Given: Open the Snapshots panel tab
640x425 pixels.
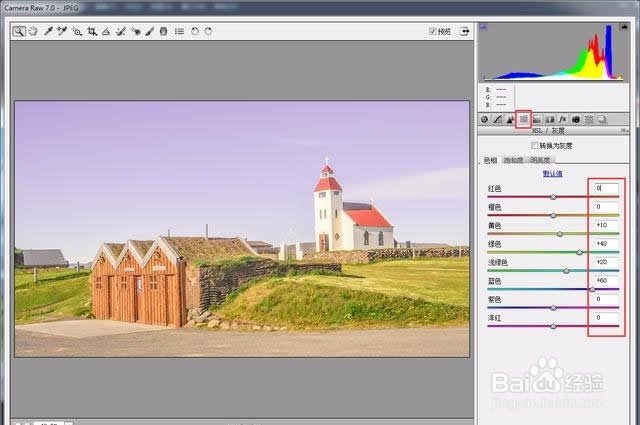Looking at the screenshot, I should coord(602,119).
